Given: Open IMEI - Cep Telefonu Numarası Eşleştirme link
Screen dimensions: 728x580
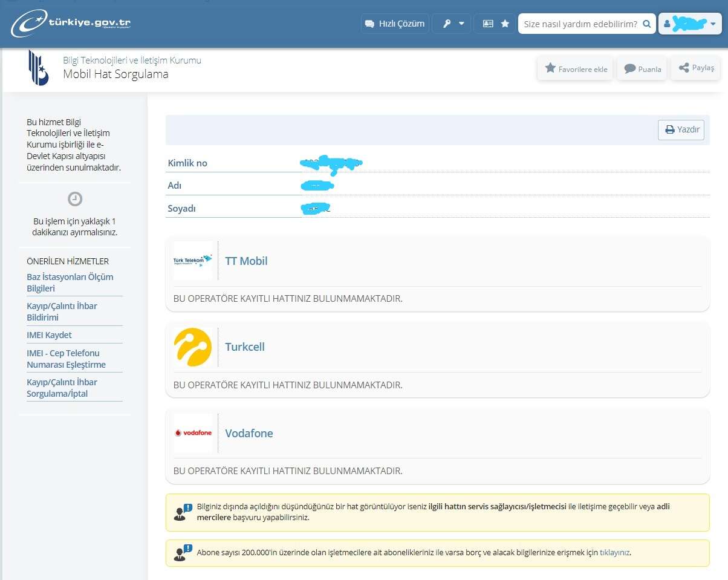Looking at the screenshot, I should pyautogui.click(x=66, y=359).
